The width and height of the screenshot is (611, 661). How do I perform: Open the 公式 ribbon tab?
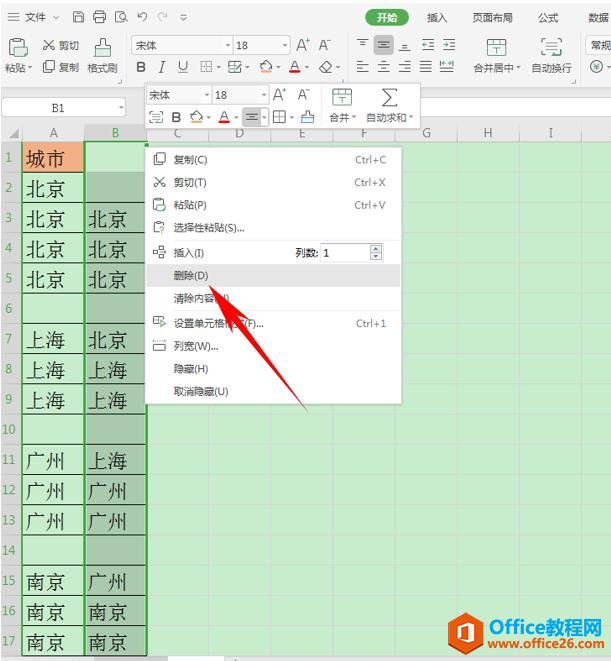click(548, 17)
